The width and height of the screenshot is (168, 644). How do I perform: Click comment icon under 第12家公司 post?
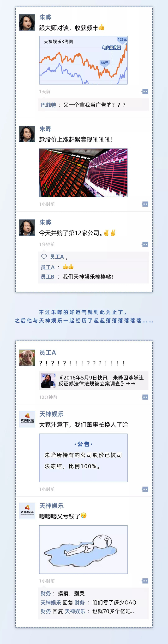145,244
